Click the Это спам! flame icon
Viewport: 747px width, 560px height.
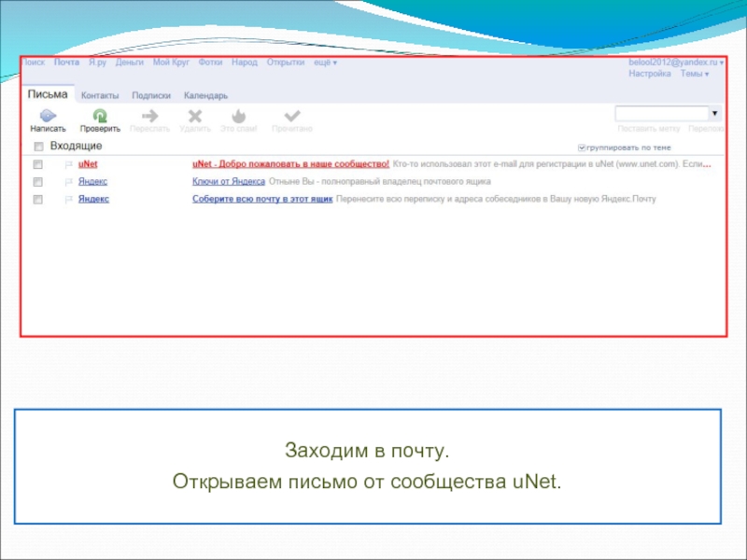click(x=239, y=116)
